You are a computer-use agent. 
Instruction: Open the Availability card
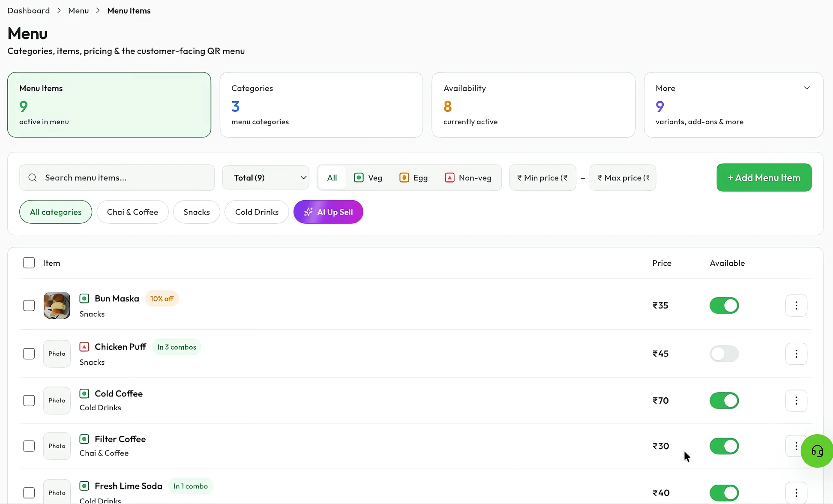pos(533,105)
